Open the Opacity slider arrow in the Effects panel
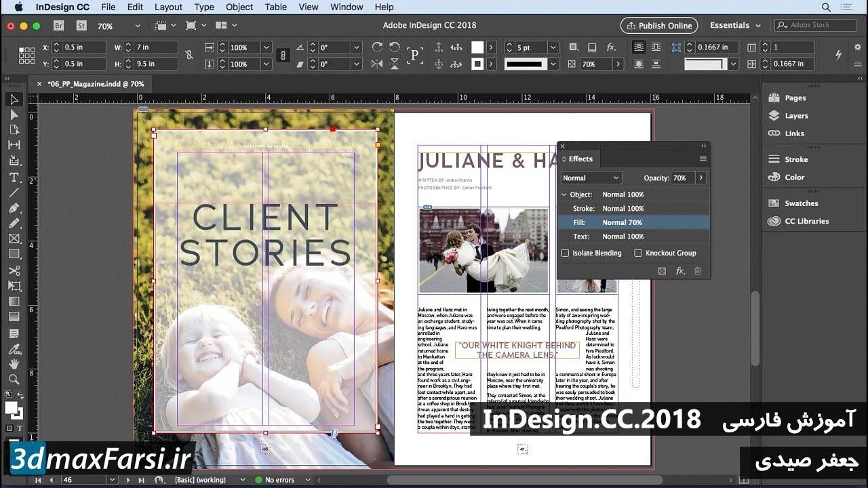Viewport: 868px width, 488px height. tap(701, 178)
